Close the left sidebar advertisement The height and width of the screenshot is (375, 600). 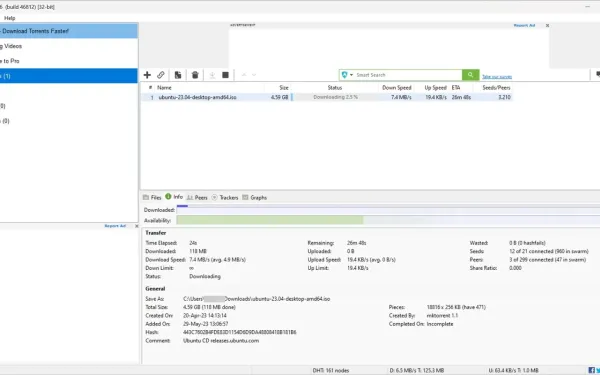(x=137, y=226)
